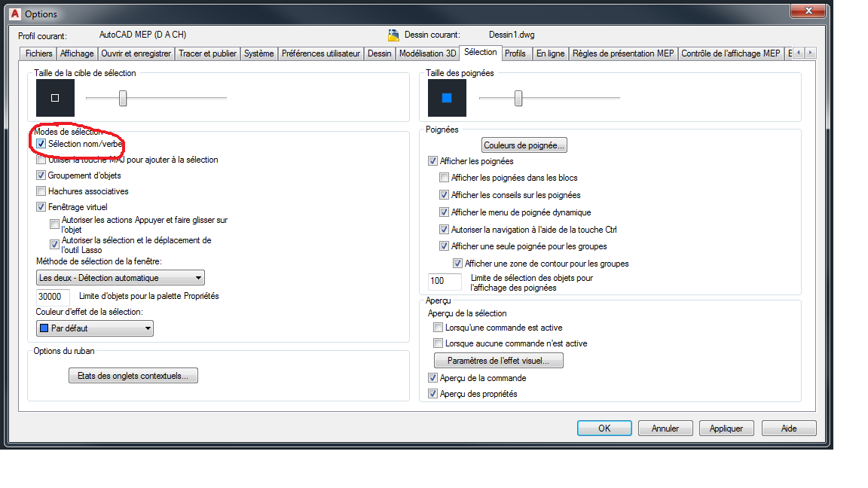Toggle Autoriser la sélection avec l'outil Lasso
Viewport: 868px width, 488px height.
tap(54, 244)
